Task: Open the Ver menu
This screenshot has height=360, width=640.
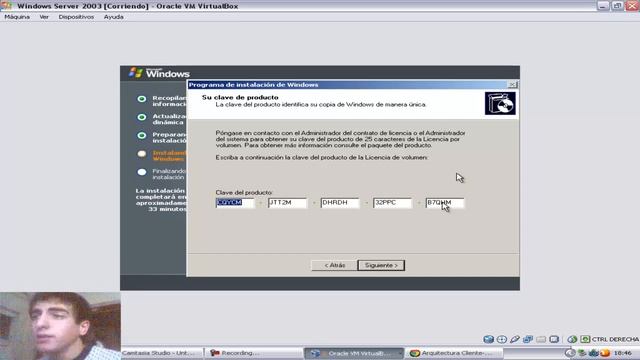Action: pyautogui.click(x=44, y=17)
